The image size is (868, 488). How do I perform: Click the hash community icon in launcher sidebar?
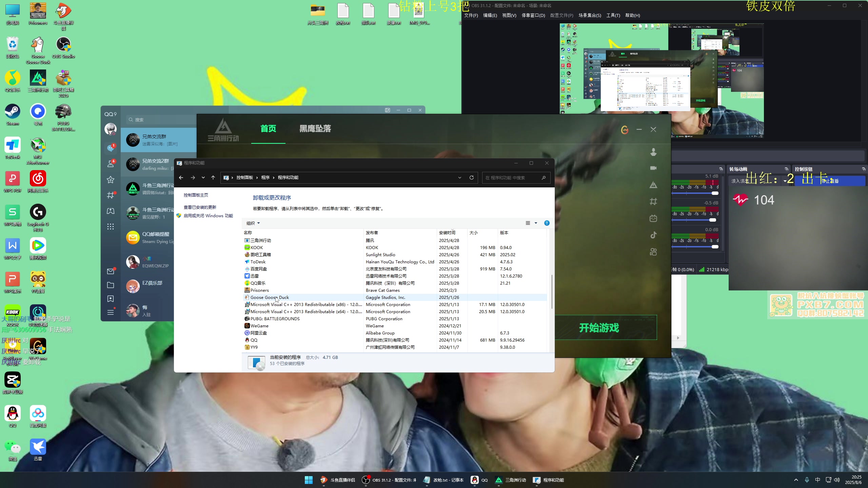[x=653, y=202]
